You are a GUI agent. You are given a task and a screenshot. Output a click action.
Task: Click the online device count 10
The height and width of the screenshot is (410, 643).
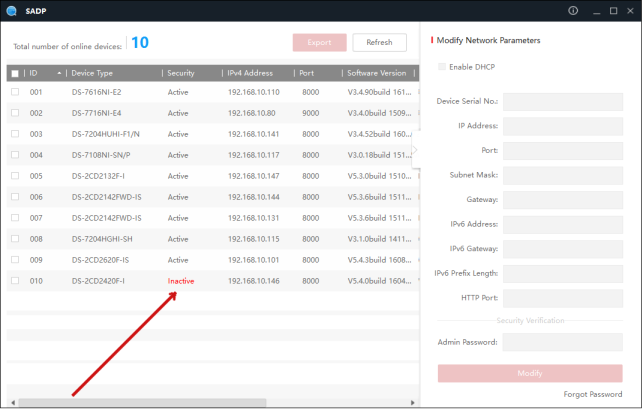coord(140,42)
